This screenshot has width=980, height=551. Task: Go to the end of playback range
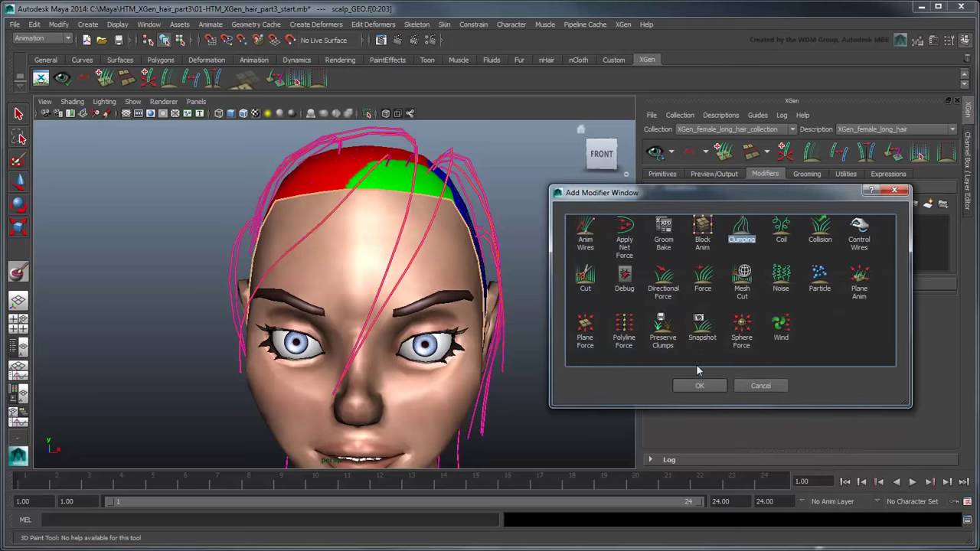tap(963, 481)
